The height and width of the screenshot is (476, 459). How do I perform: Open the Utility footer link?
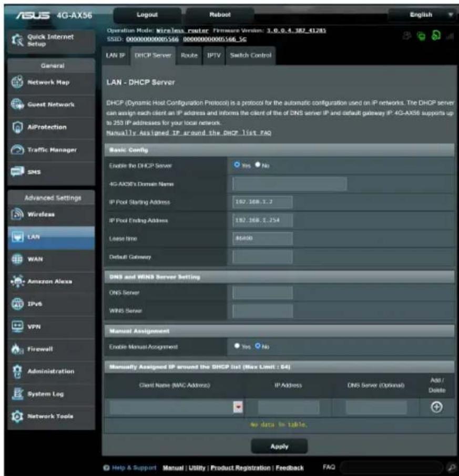tap(197, 468)
